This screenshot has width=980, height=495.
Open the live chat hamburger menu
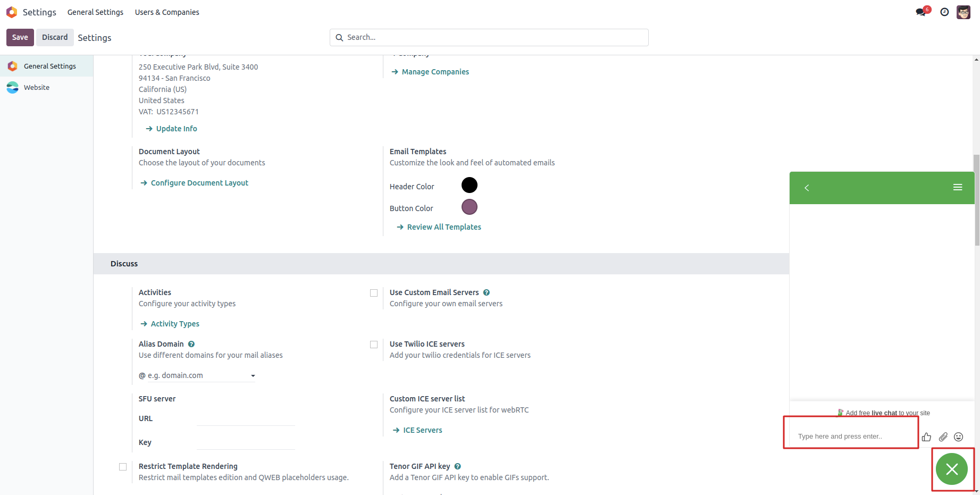[x=958, y=187]
